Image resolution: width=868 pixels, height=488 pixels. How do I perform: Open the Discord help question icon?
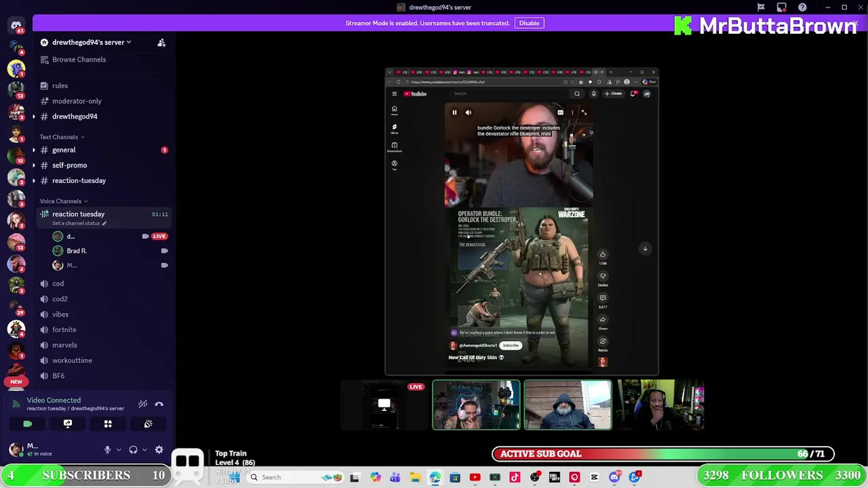(x=802, y=7)
